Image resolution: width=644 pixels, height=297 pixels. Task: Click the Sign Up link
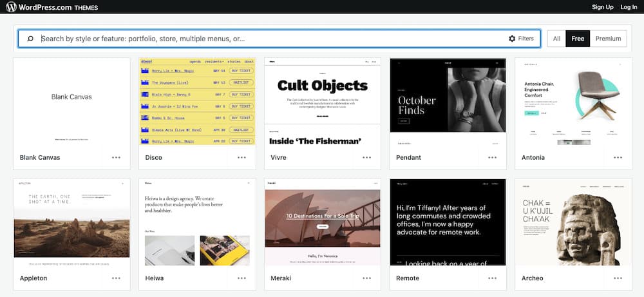(603, 7)
